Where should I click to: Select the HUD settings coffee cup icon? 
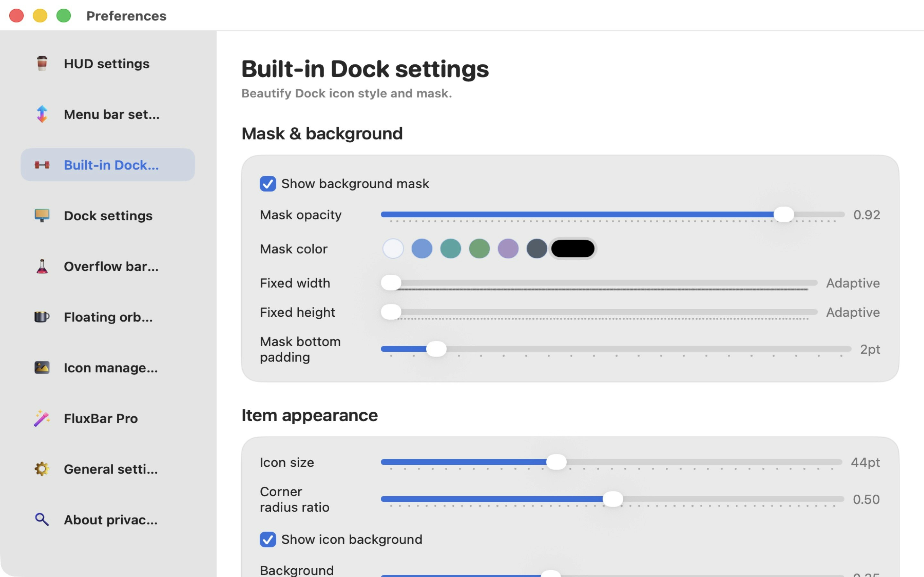coord(42,63)
